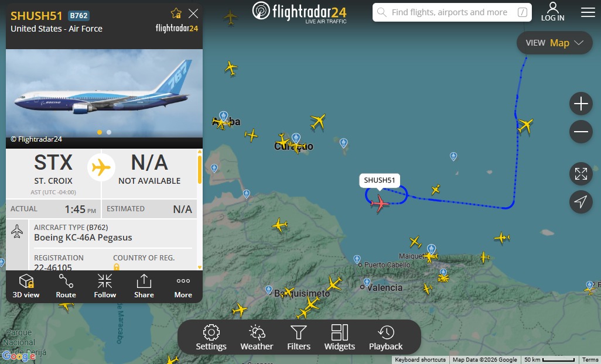
Task: Follow the selected aircraft
Action: tap(105, 286)
